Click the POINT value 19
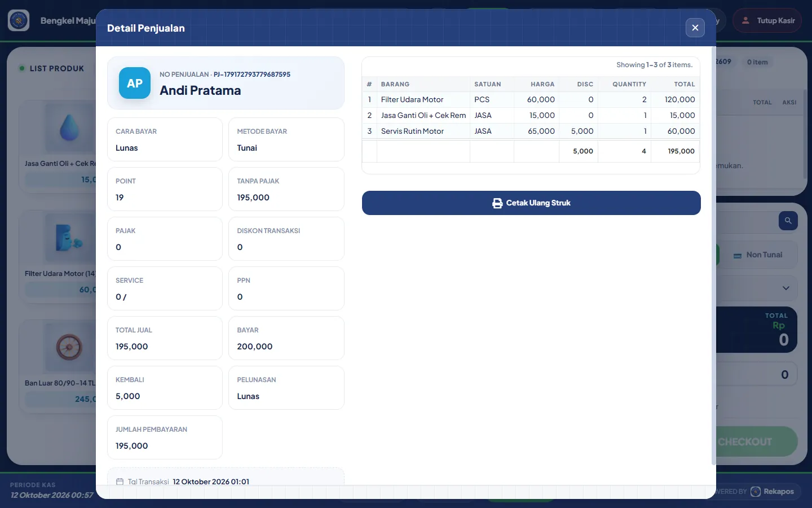The width and height of the screenshot is (812, 508). [x=120, y=198]
